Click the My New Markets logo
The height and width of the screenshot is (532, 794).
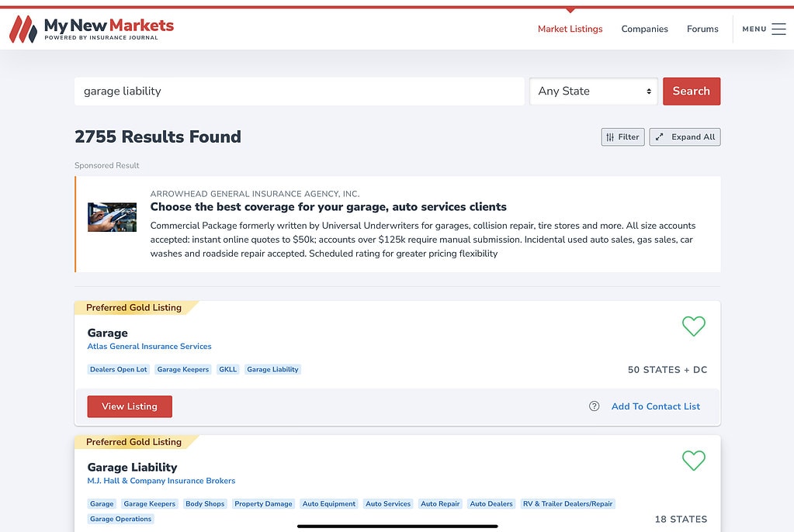point(92,29)
